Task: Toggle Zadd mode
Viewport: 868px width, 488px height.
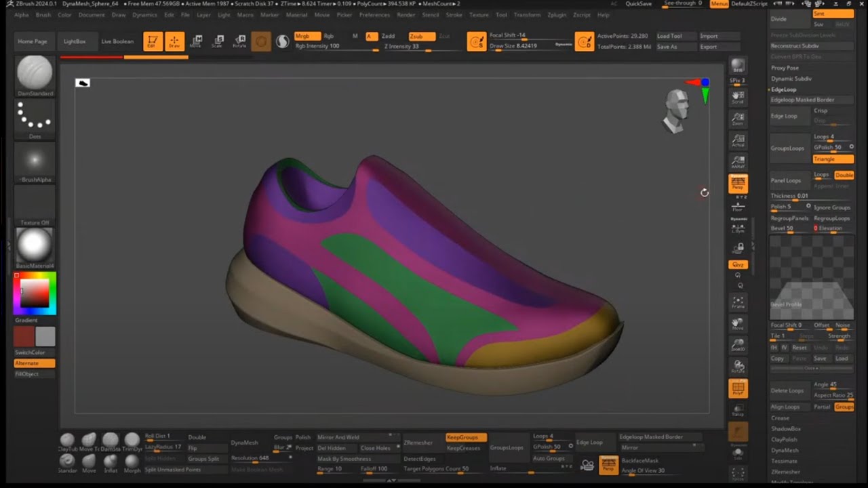Action: (x=389, y=36)
